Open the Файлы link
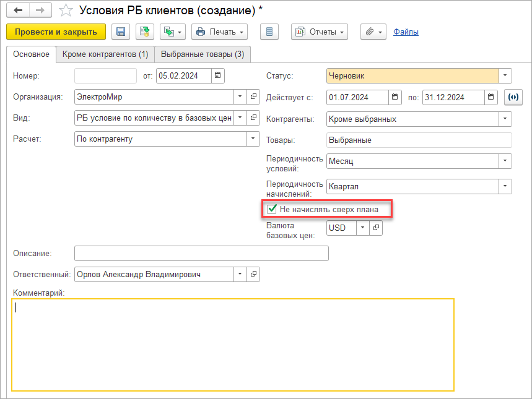This screenshot has width=532, height=399. [406, 32]
